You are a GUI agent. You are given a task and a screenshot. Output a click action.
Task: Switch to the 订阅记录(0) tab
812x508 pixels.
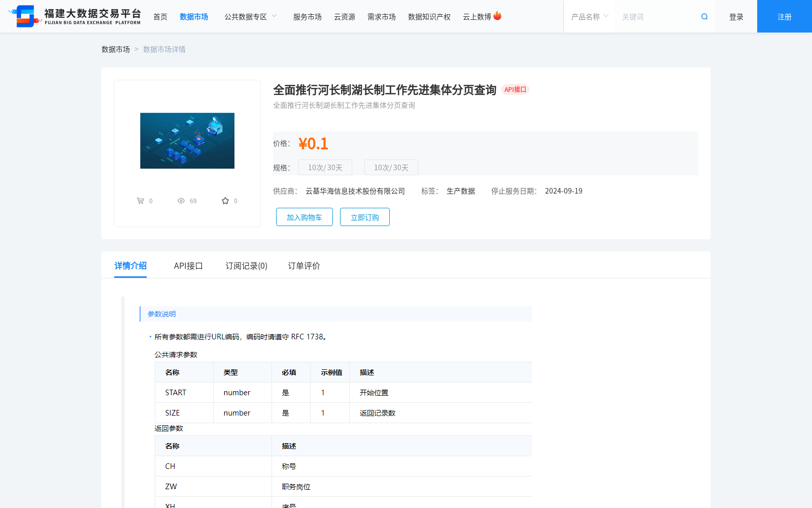coord(247,266)
